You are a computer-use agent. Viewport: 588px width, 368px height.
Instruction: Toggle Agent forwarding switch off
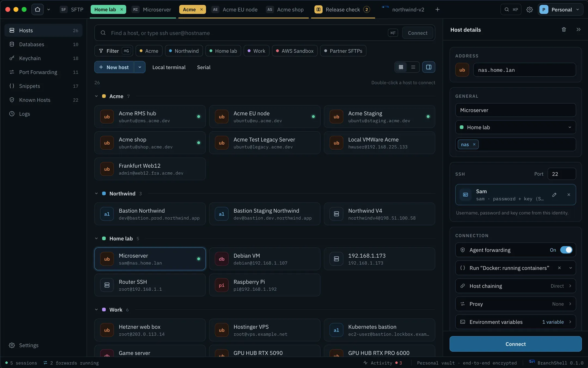[566, 250]
